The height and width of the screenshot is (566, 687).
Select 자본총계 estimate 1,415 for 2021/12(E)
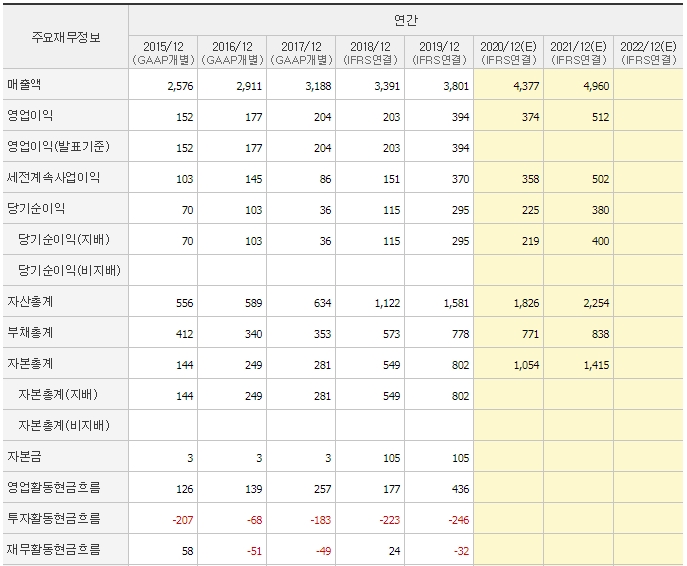coord(596,365)
